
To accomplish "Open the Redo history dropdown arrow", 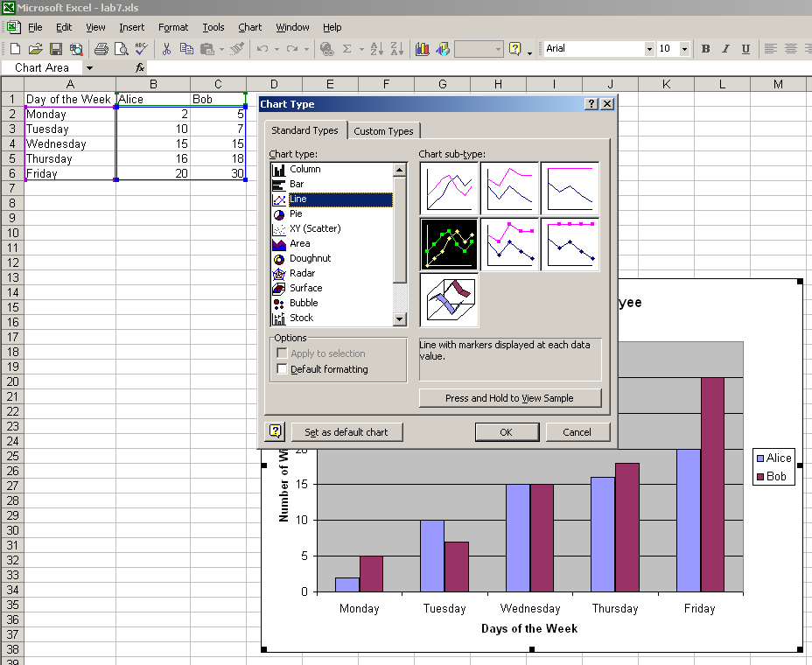I will (x=306, y=49).
